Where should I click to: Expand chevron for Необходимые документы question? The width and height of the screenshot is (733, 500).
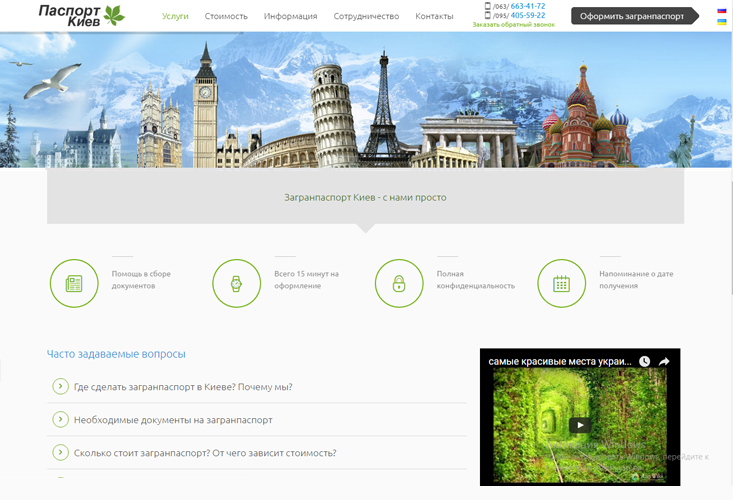coord(60,419)
